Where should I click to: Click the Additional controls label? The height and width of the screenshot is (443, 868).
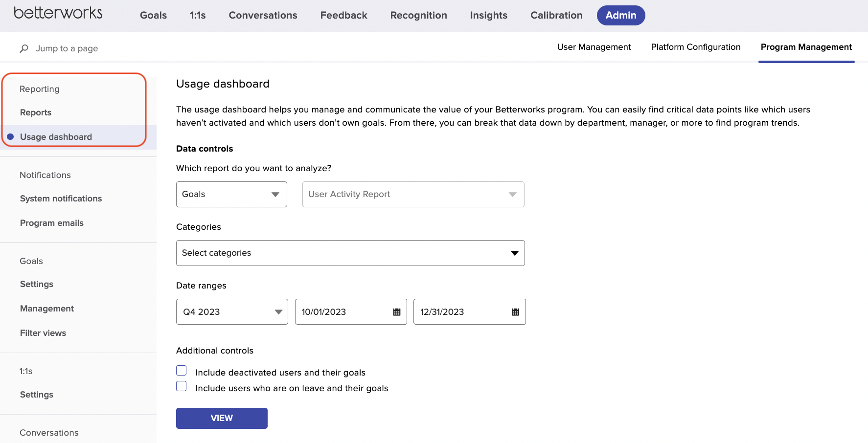[x=215, y=351]
